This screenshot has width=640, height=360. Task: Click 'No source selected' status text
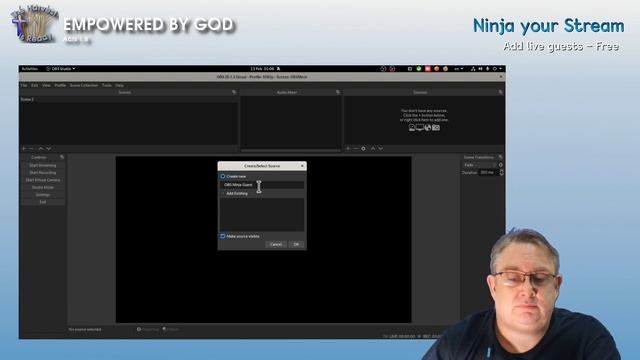85,329
